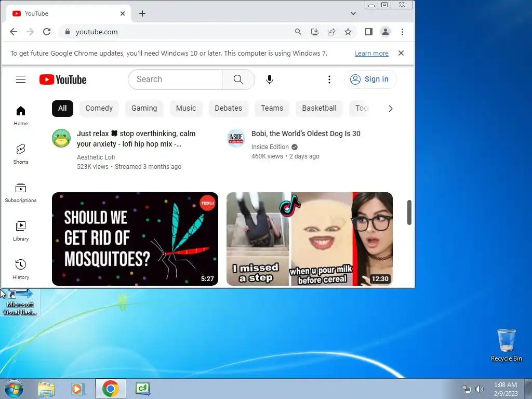The height and width of the screenshot is (399, 532).
Task: Select the Gaming filter chip
Action: [144, 108]
